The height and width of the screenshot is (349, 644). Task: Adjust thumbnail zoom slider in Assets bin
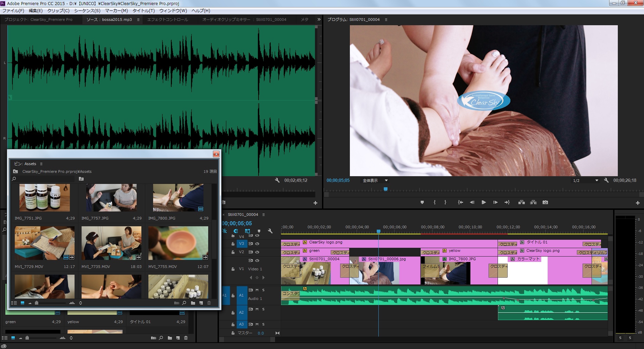click(37, 303)
